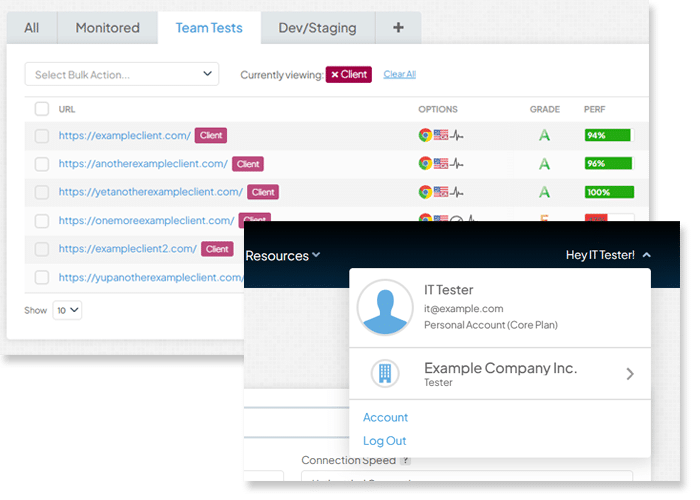700x500 pixels.
Task: Check the box for exampleclient2.com row
Action: pyautogui.click(x=42, y=249)
